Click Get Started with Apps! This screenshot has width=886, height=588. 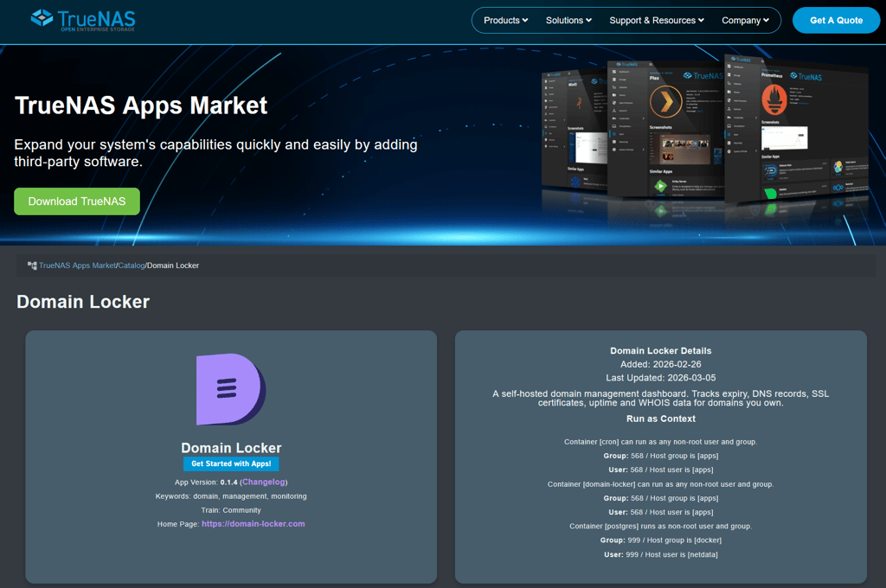click(x=231, y=463)
